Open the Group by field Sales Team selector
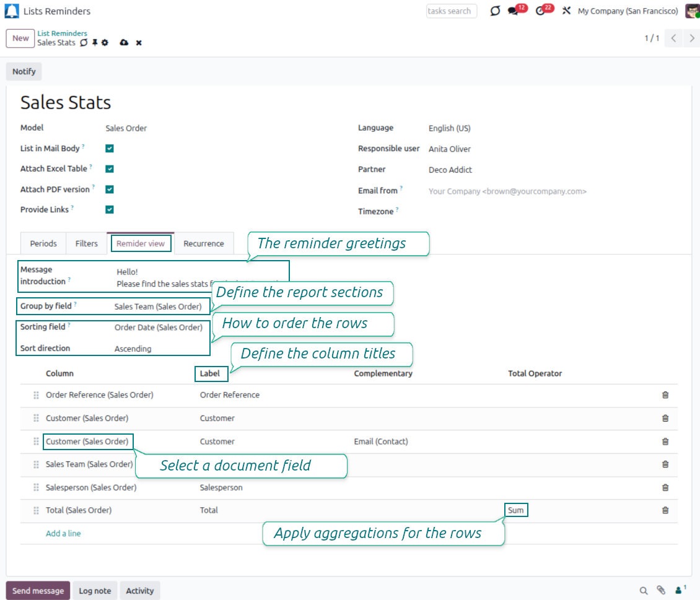 (x=158, y=307)
